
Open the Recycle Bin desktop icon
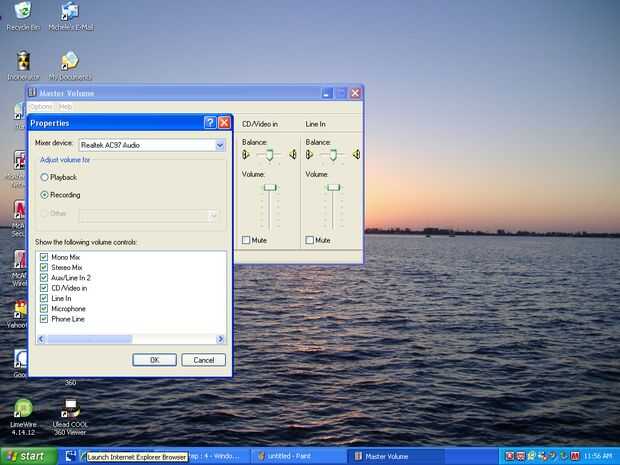(x=23, y=16)
